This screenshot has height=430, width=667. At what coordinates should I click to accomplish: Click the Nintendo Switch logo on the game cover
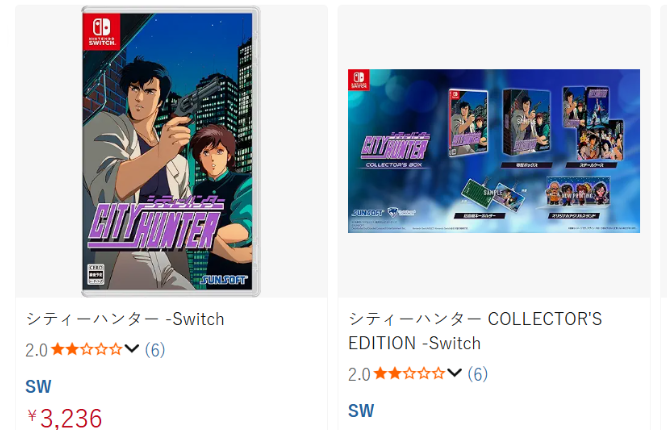point(103,36)
